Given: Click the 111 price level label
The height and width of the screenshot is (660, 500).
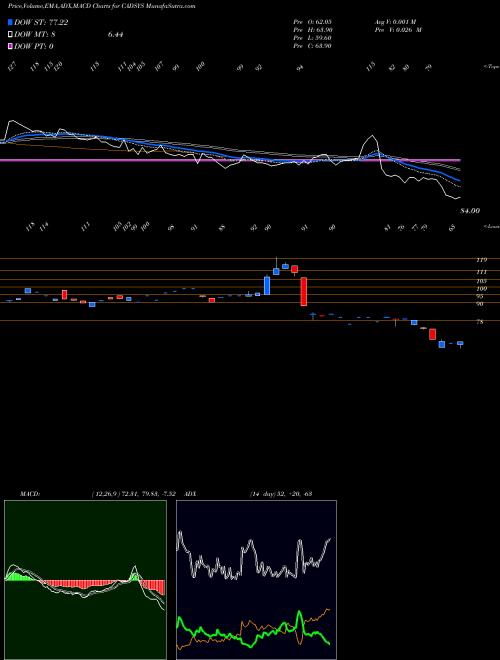Looking at the screenshot, I should click(481, 272).
